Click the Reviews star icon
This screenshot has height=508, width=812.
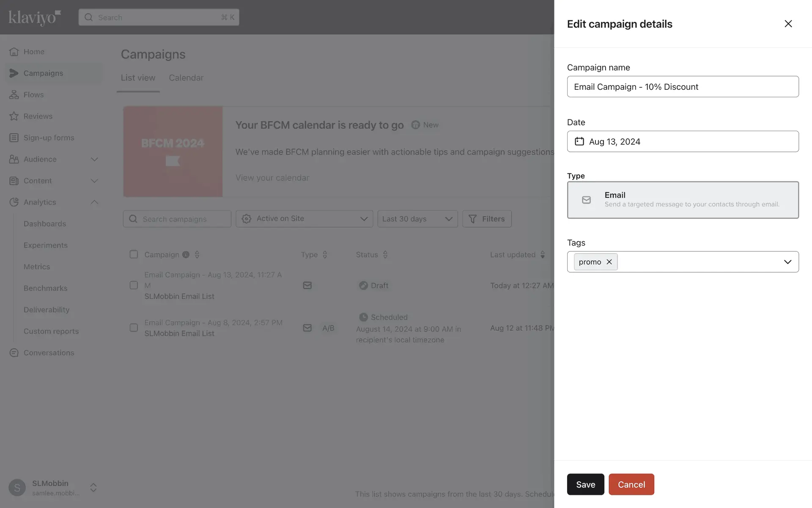(x=14, y=116)
